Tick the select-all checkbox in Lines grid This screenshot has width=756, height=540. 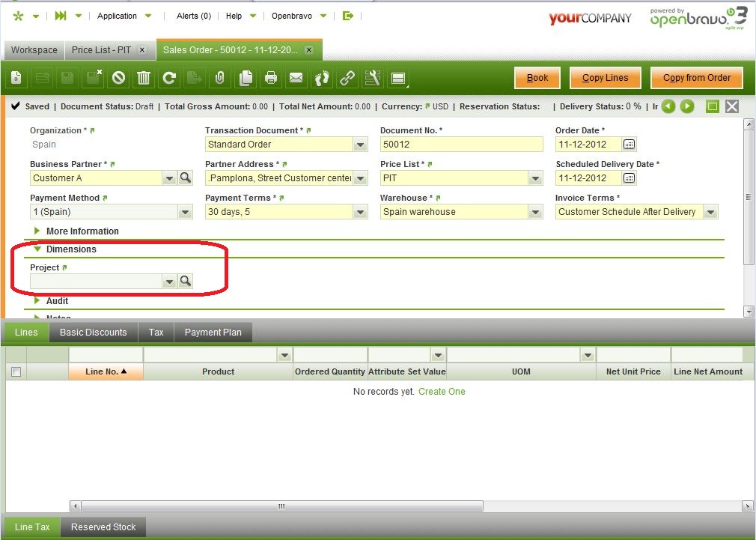tap(16, 371)
